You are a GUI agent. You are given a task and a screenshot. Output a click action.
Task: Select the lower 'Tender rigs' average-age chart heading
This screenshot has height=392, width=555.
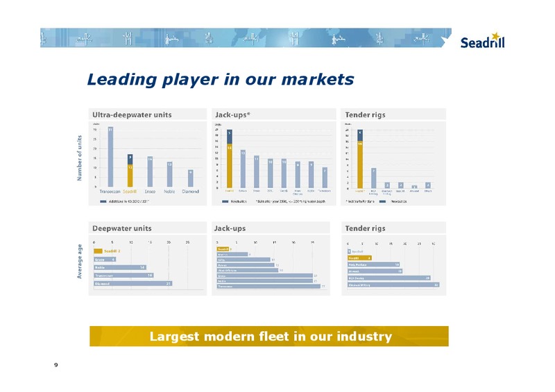click(365, 228)
